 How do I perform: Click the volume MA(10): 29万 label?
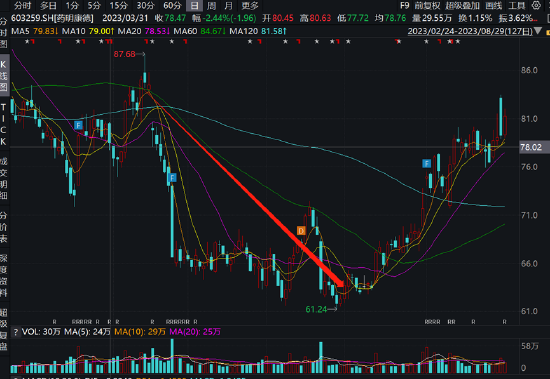click(x=140, y=332)
